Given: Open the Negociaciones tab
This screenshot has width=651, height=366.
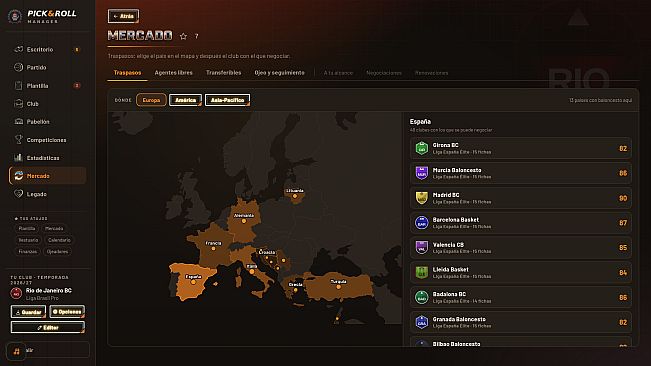Looking at the screenshot, I should tap(384, 73).
